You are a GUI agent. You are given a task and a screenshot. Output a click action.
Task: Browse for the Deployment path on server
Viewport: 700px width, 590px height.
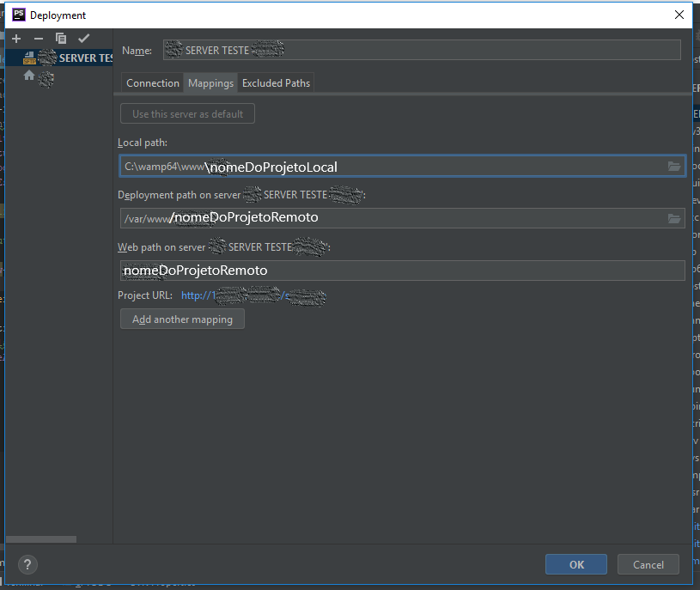674,218
